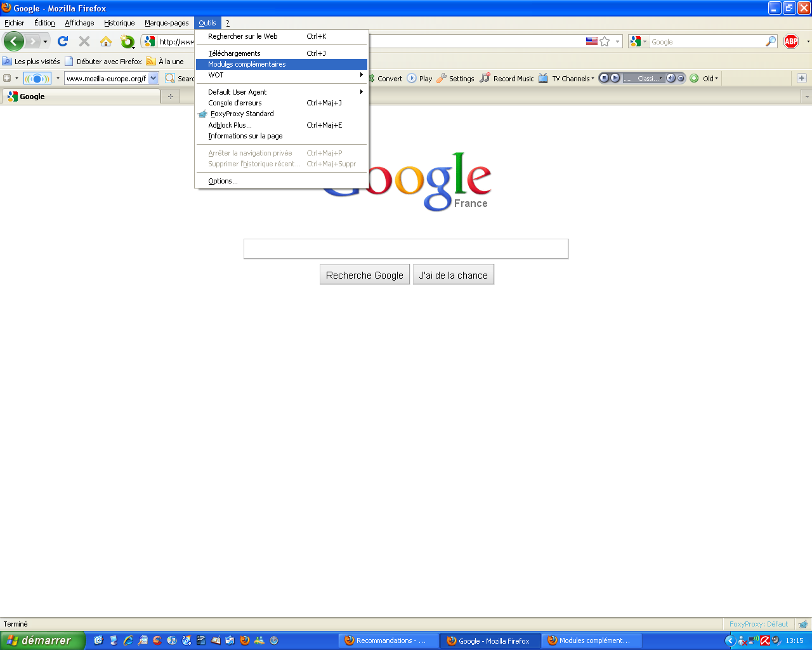Click the US flag icon in address bar
The height and width of the screenshot is (650, 812).
(591, 41)
